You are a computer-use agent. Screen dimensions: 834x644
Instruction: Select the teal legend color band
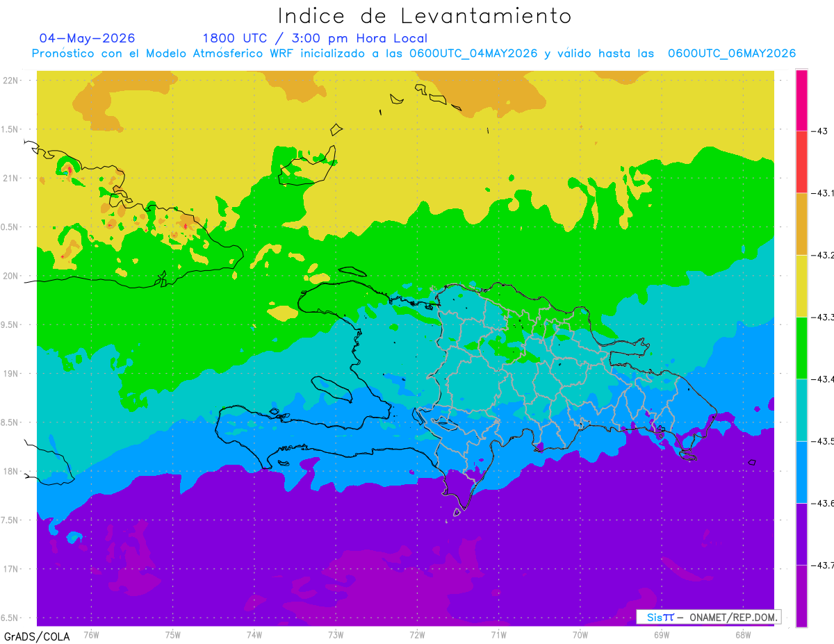pyautogui.click(x=801, y=410)
